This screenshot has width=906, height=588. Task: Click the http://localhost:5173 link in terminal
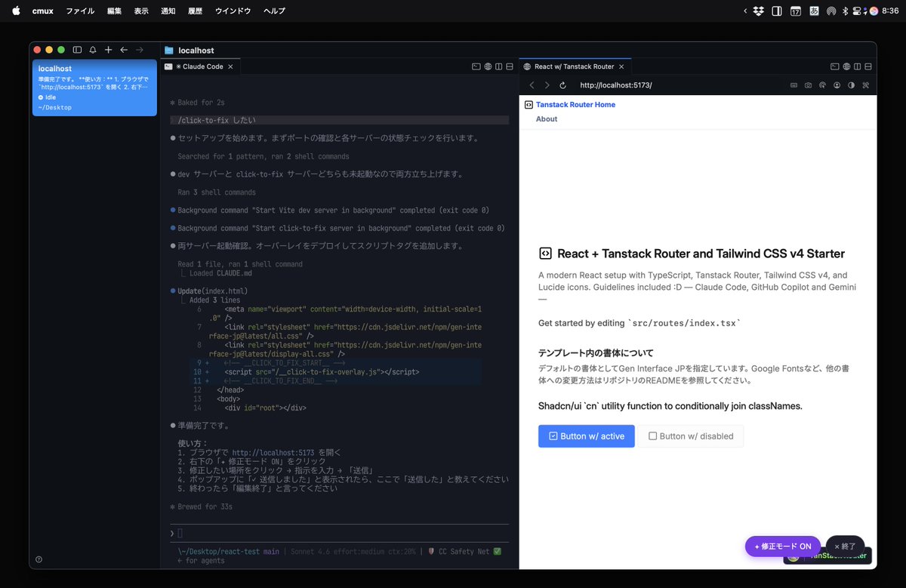click(x=273, y=453)
